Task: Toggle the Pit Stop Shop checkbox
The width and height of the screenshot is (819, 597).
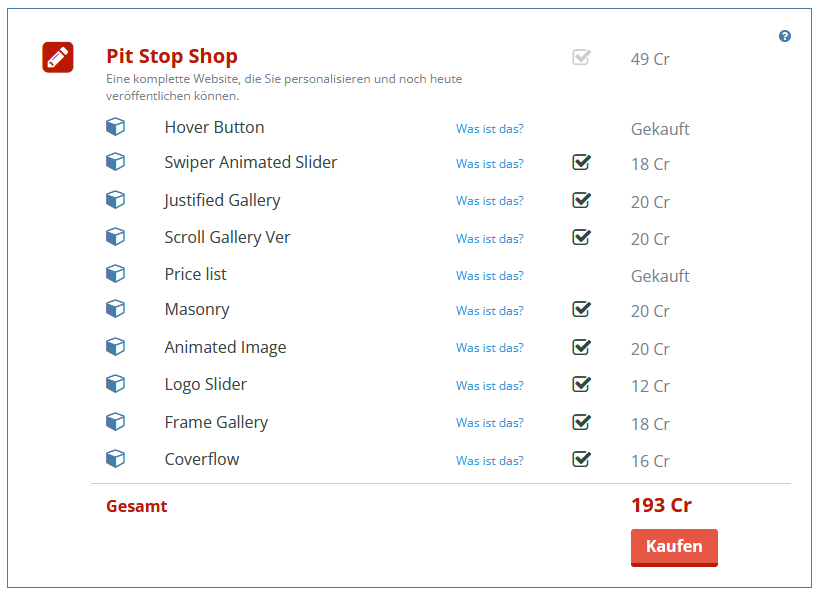Action: [581, 57]
